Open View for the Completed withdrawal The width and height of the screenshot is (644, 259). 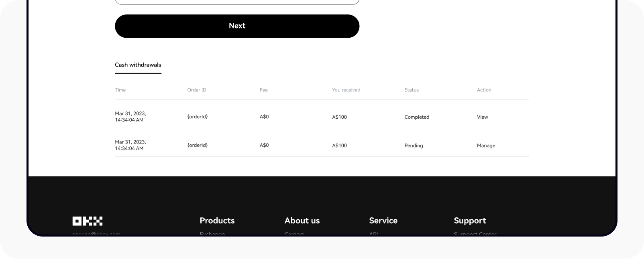(482, 117)
